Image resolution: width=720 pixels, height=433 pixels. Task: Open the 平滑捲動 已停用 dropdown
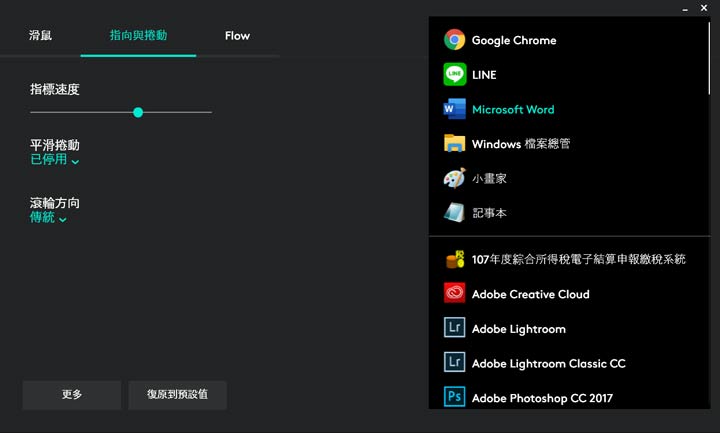pyautogui.click(x=55, y=160)
